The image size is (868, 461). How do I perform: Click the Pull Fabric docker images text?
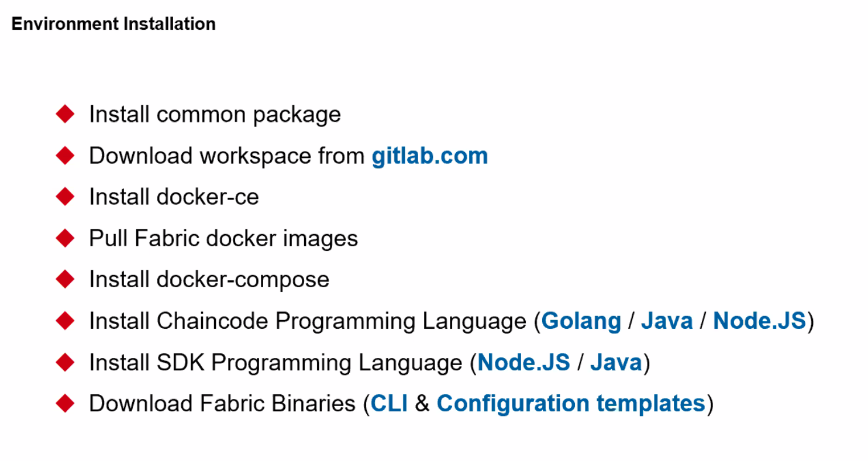click(223, 239)
